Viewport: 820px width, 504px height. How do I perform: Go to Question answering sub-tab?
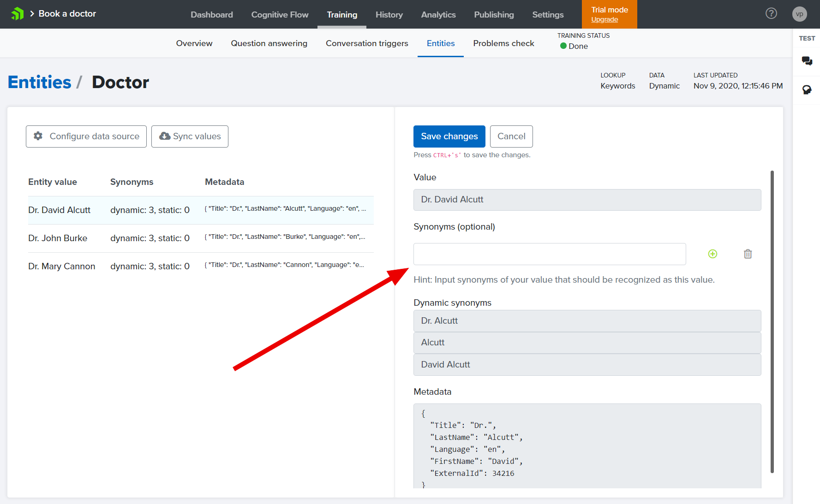[269, 43]
